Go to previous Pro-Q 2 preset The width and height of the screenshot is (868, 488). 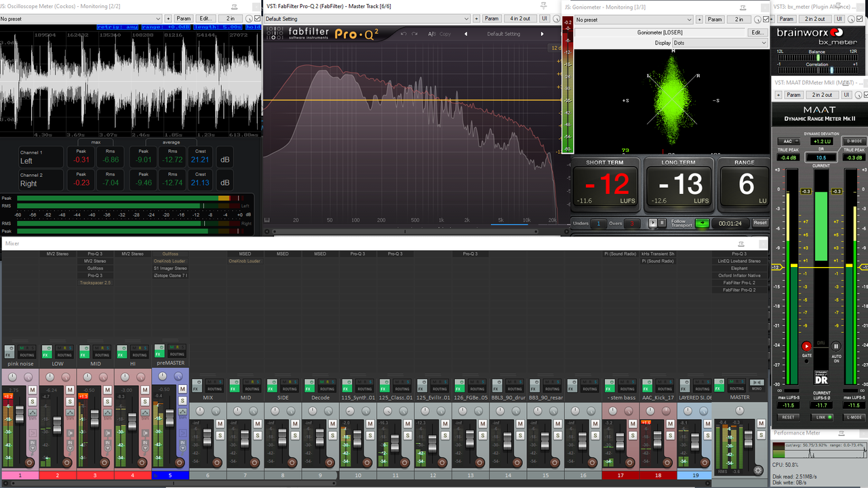point(466,34)
